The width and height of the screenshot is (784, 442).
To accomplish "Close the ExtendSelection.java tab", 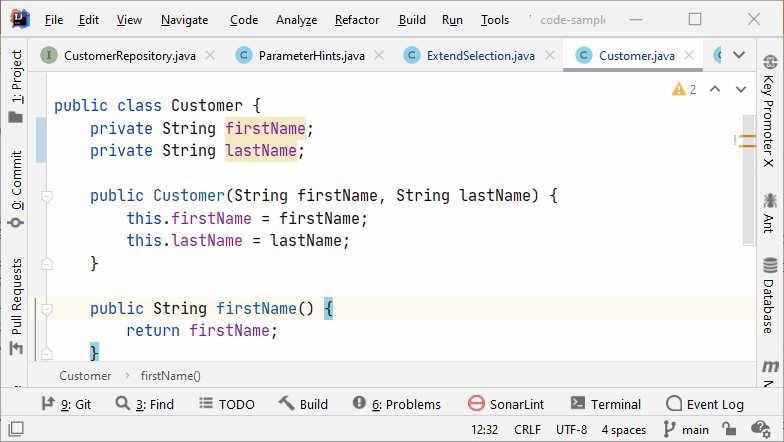I will click(550, 55).
